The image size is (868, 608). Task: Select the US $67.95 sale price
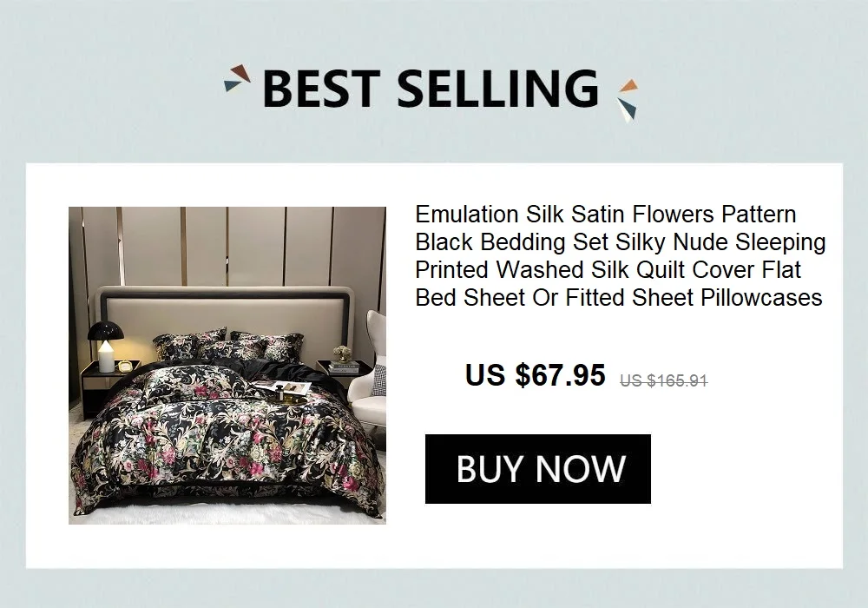pos(535,375)
